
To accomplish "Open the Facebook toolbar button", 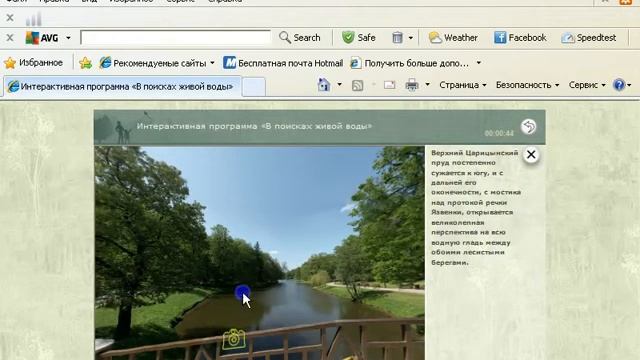I will (520, 38).
